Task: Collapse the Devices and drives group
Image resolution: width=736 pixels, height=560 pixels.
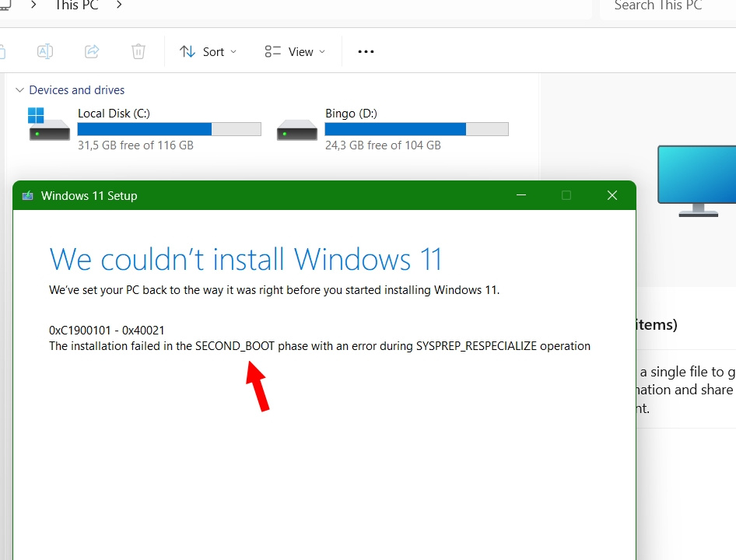Action: 19,89
